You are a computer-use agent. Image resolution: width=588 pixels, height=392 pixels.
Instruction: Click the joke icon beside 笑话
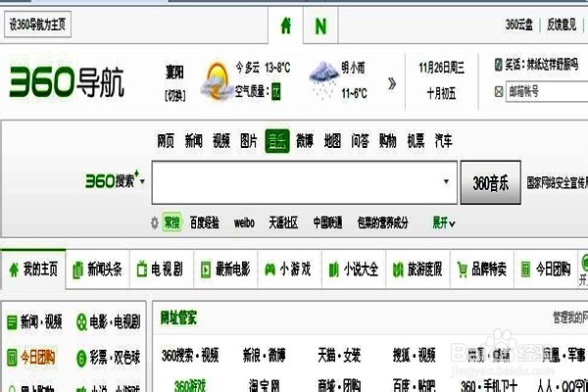click(x=498, y=65)
